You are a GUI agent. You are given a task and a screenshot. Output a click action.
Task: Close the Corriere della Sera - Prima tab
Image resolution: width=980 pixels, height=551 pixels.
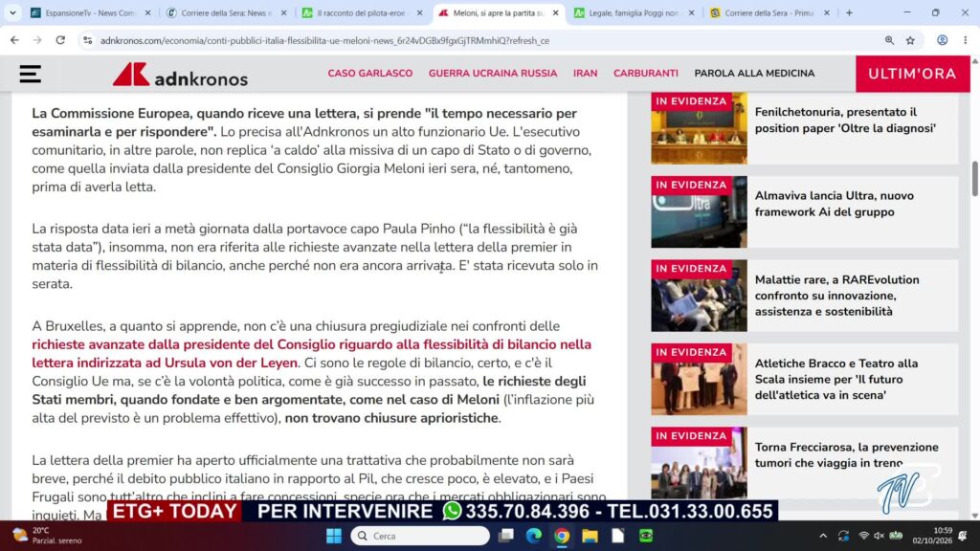827,12
